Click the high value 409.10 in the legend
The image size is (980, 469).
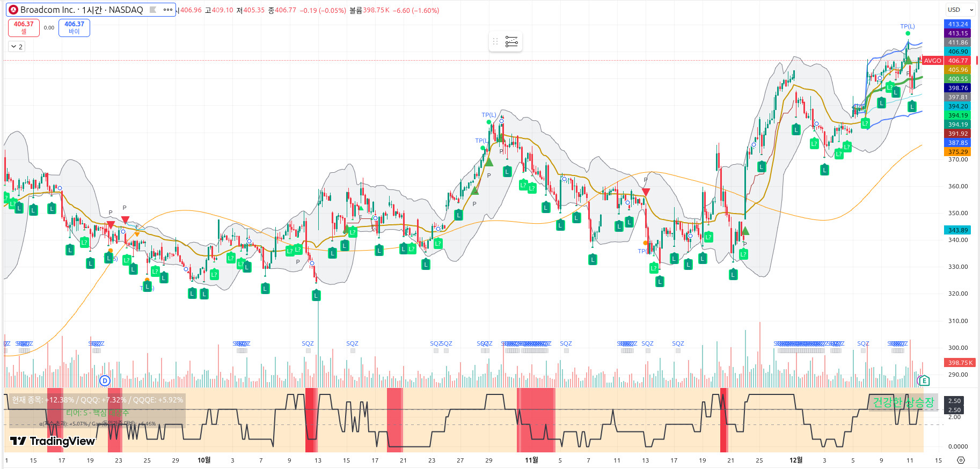coord(222,10)
